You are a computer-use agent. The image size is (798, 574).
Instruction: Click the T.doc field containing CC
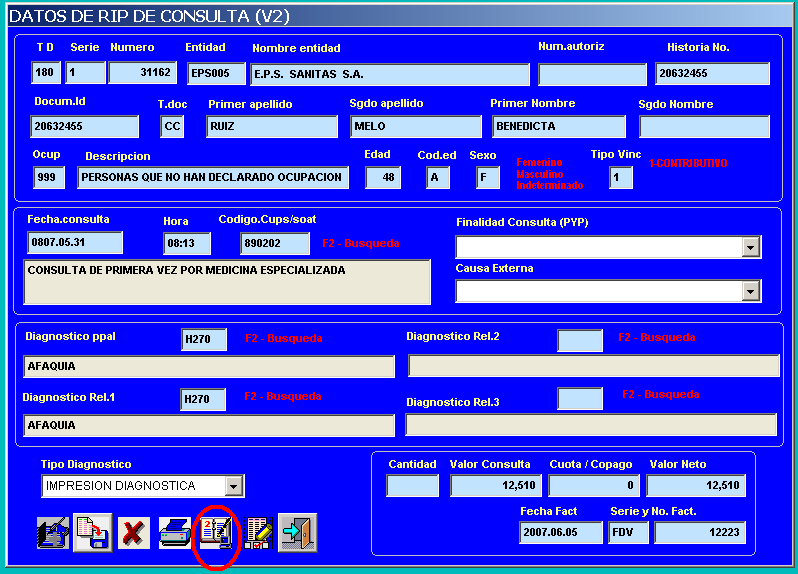point(172,127)
